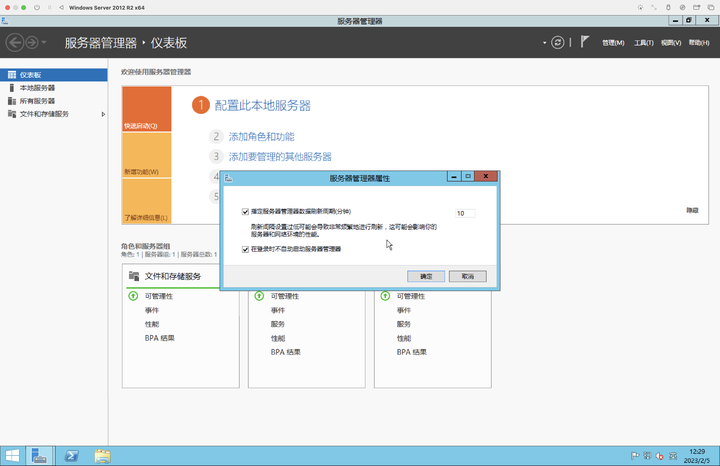Click the mouse icon in the VM toolbar
The height and width of the screenshot is (466, 720).
tap(668, 7)
